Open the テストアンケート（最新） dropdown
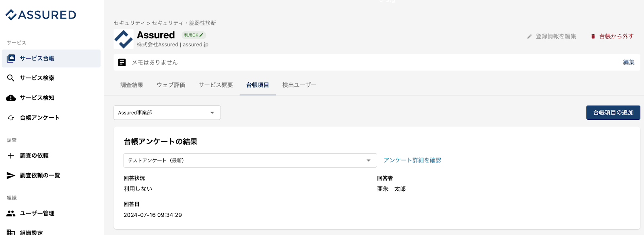 250,160
